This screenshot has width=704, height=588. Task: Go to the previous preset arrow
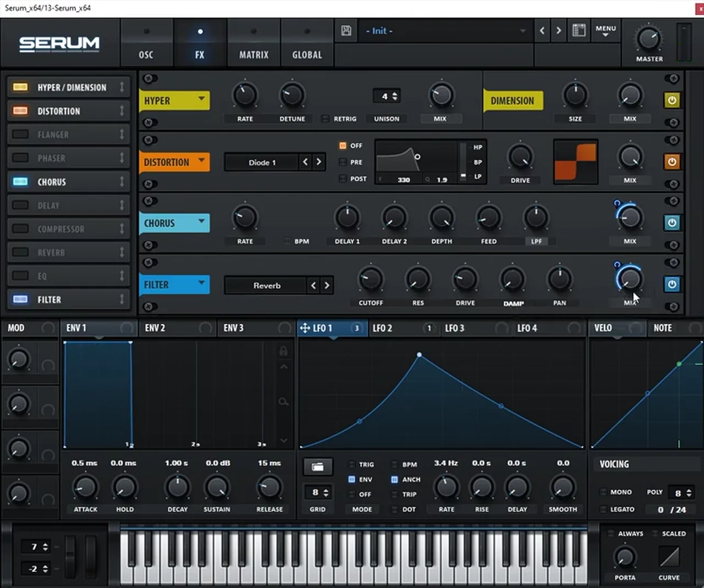coord(542,31)
